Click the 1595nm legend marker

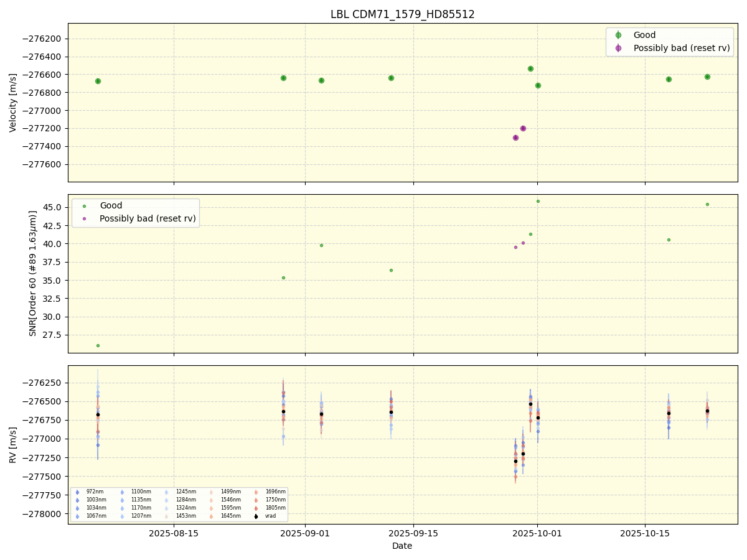coord(212,508)
